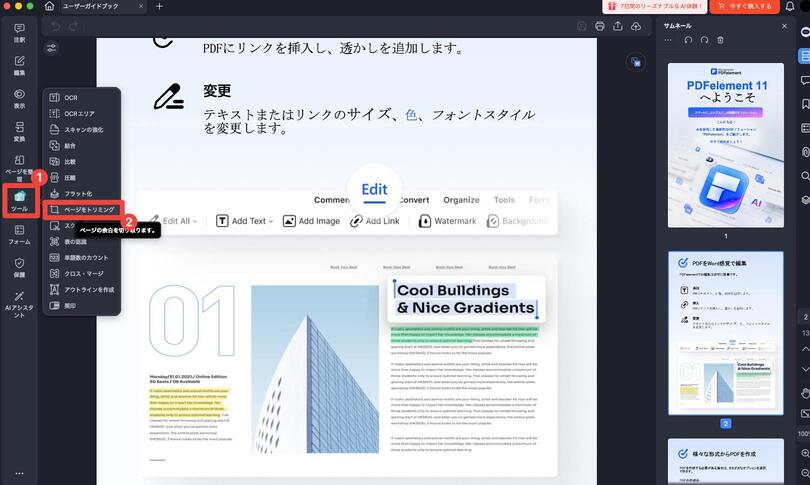Close the サムネール thumbnail panel
Viewport: 810px width, 485px height.
(784, 26)
